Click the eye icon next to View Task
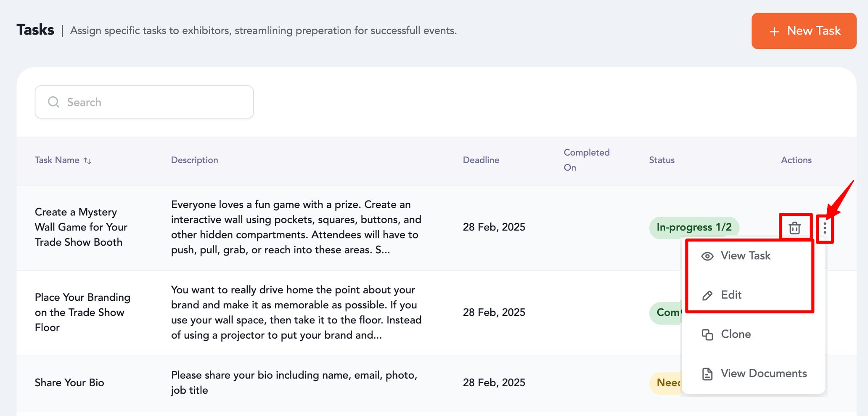The height and width of the screenshot is (416, 868). point(708,256)
